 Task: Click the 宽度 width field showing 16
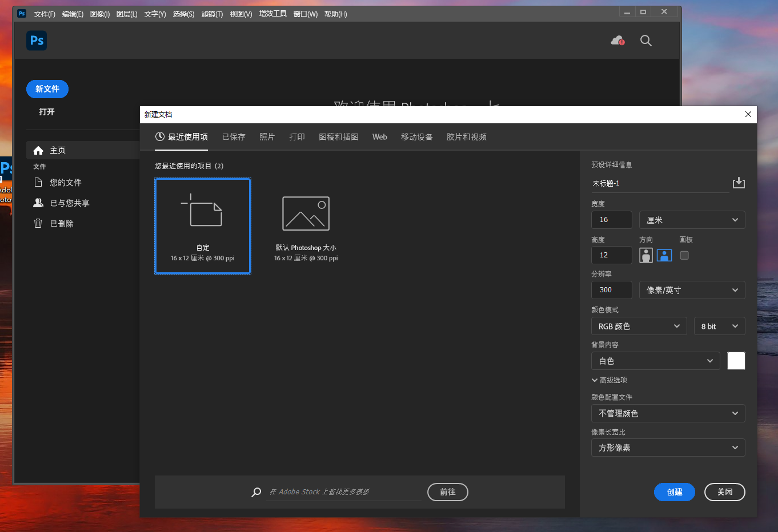[x=612, y=220]
